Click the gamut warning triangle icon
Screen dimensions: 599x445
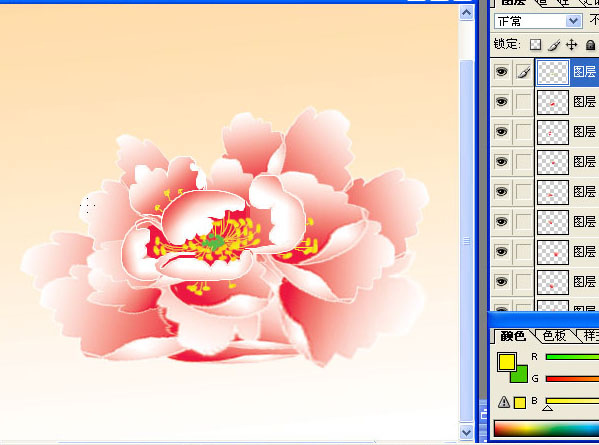pyautogui.click(x=504, y=402)
